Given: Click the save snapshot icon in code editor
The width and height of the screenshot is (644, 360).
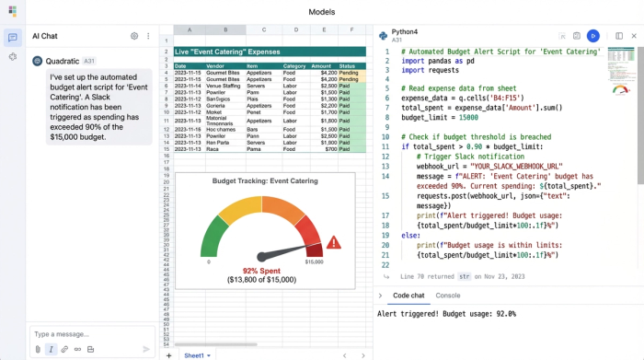Looking at the screenshot, I should (577, 36).
